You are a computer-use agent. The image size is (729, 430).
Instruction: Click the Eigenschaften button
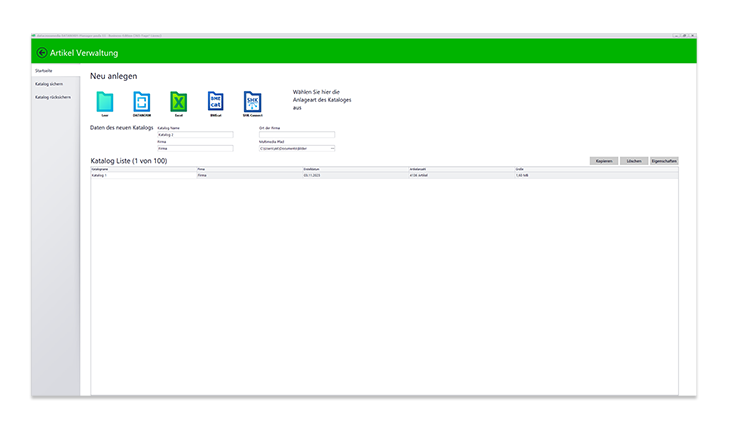tap(664, 161)
